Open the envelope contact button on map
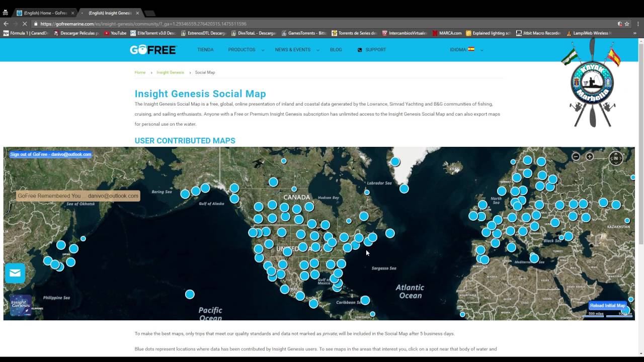 point(15,273)
